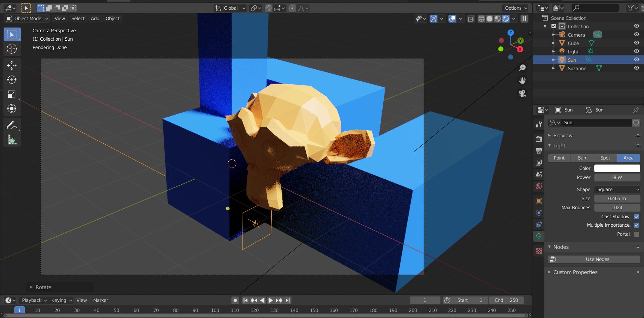Click the light Color swatch
The height and width of the screenshot is (318, 644).
pyautogui.click(x=617, y=168)
